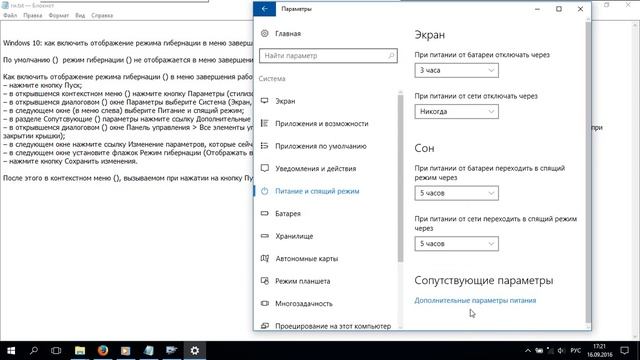Click the taskbar clock and date

[600, 351]
